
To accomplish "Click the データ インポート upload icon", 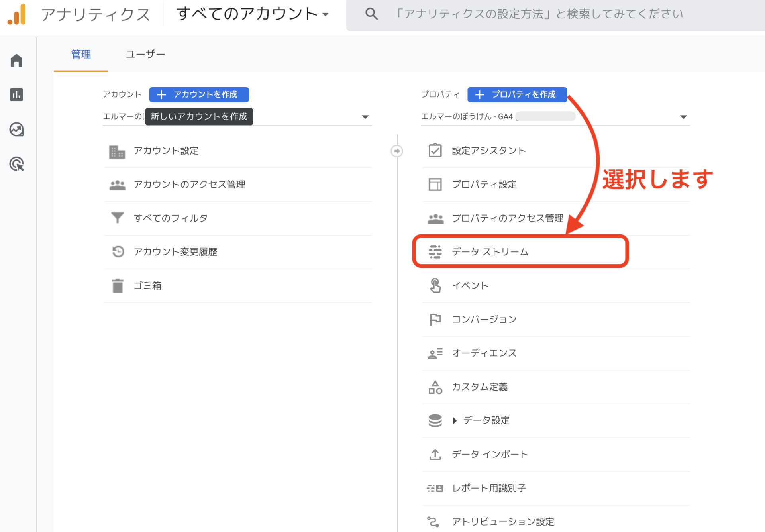I will coord(435,454).
